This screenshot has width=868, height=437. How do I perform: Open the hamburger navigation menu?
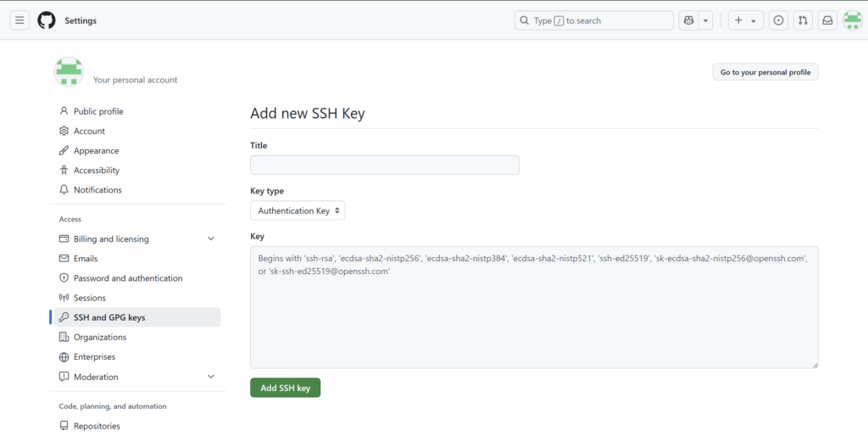point(19,20)
